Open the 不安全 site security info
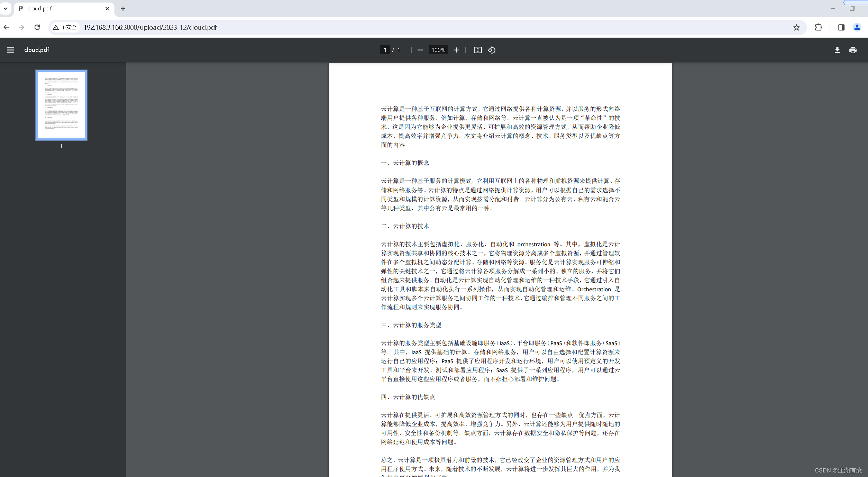The height and width of the screenshot is (477, 868). click(64, 27)
